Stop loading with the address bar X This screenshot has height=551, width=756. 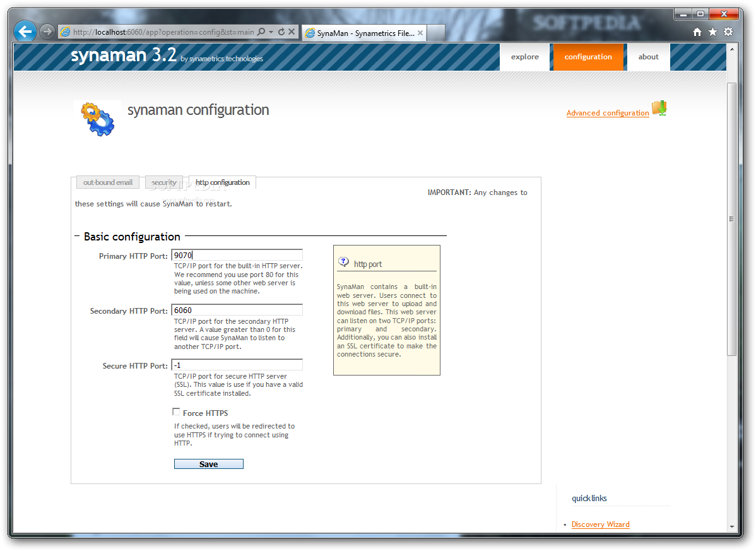[292, 32]
